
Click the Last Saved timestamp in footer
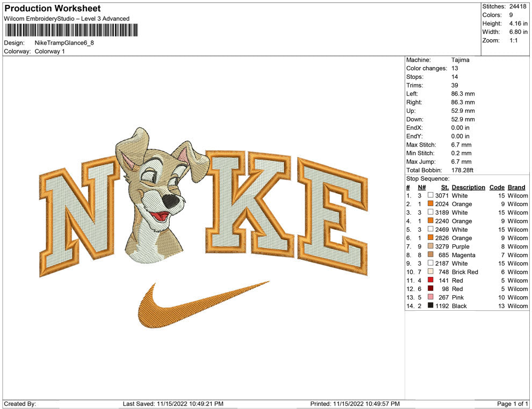coord(173,404)
